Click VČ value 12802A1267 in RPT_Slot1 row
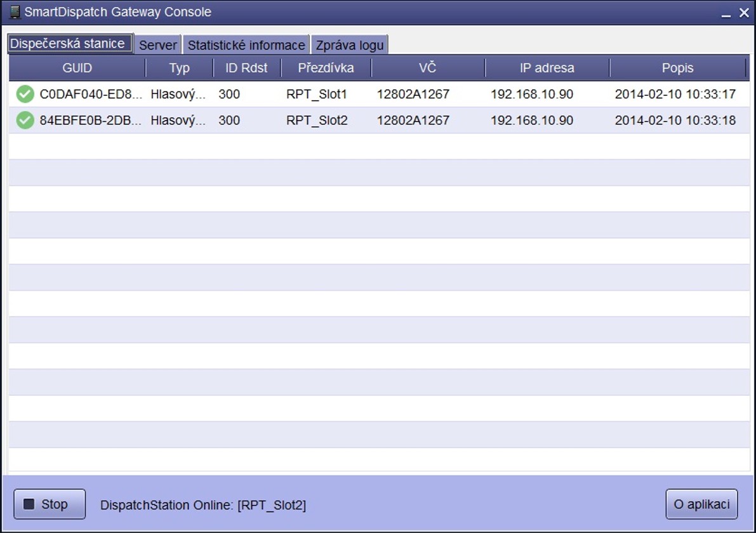This screenshot has height=533, width=756. [x=413, y=94]
